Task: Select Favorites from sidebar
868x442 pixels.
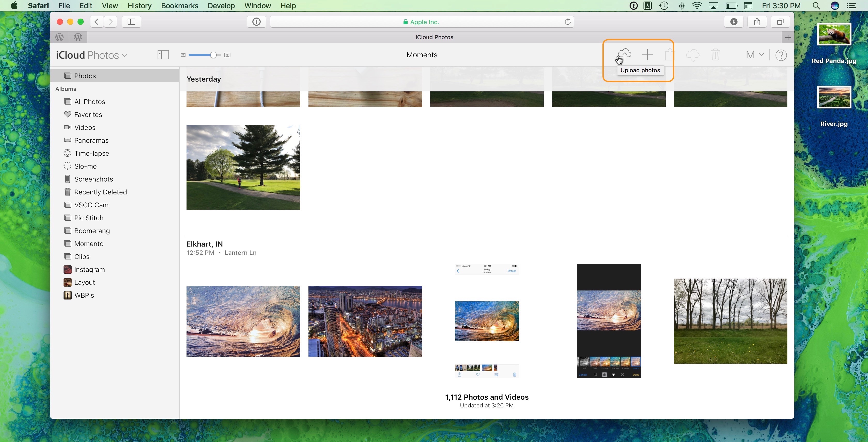Action: (x=88, y=114)
